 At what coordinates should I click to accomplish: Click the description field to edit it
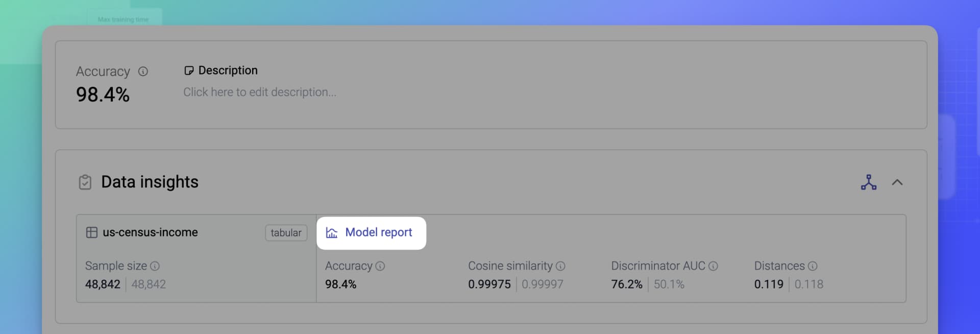coord(260,92)
